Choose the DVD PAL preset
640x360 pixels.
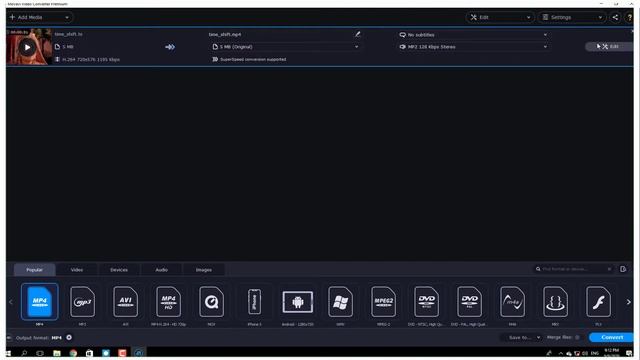click(469, 302)
